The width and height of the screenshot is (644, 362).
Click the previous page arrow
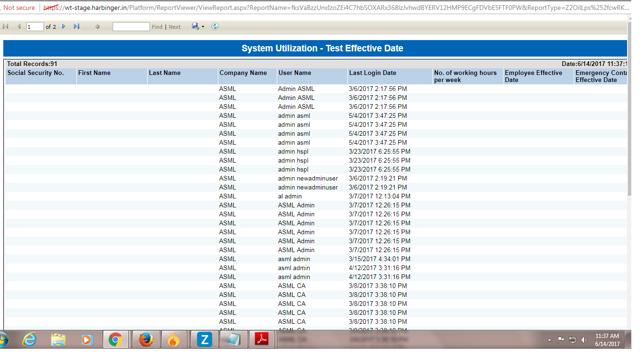19,27
